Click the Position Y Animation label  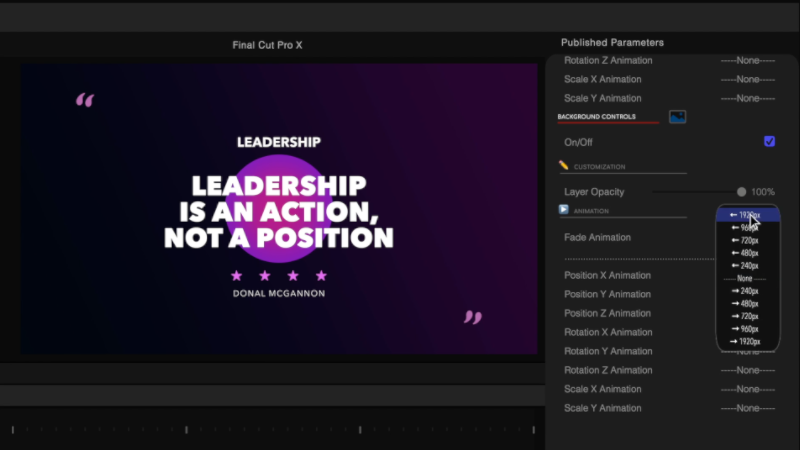(607, 294)
